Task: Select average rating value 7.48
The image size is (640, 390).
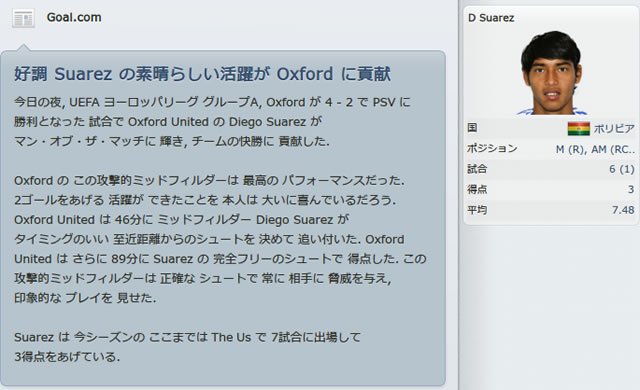Action: (623, 210)
